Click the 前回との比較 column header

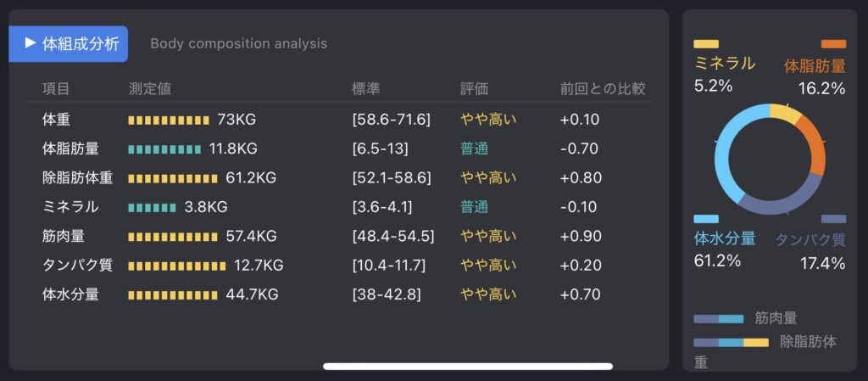pyautogui.click(x=603, y=88)
